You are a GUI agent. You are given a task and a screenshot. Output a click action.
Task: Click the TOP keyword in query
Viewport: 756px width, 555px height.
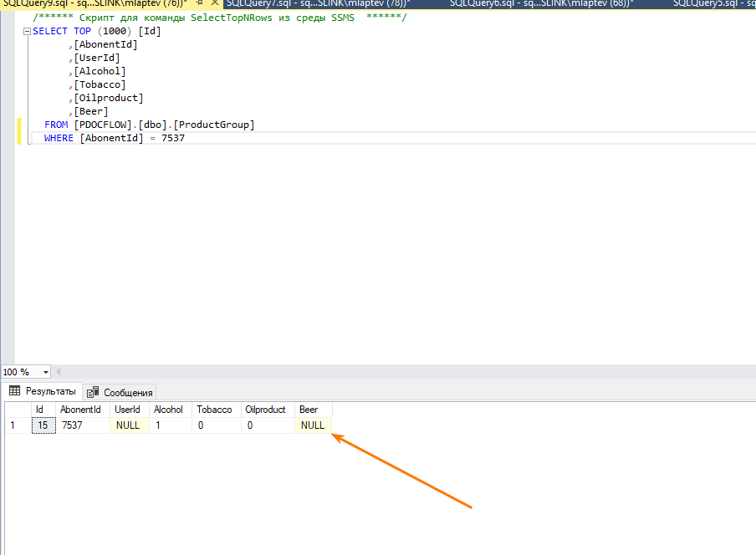83,31
